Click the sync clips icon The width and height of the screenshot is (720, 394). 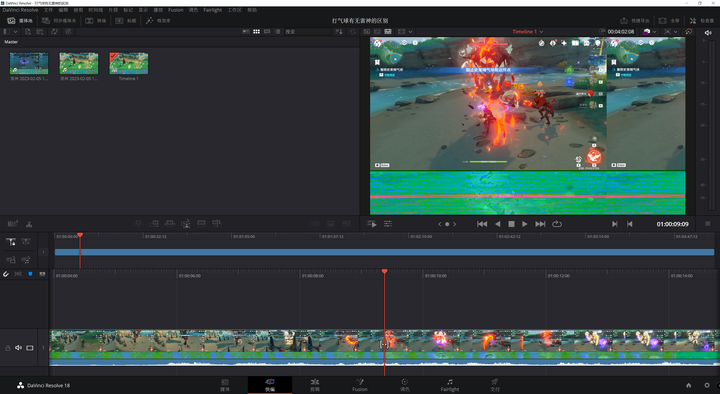click(x=54, y=32)
